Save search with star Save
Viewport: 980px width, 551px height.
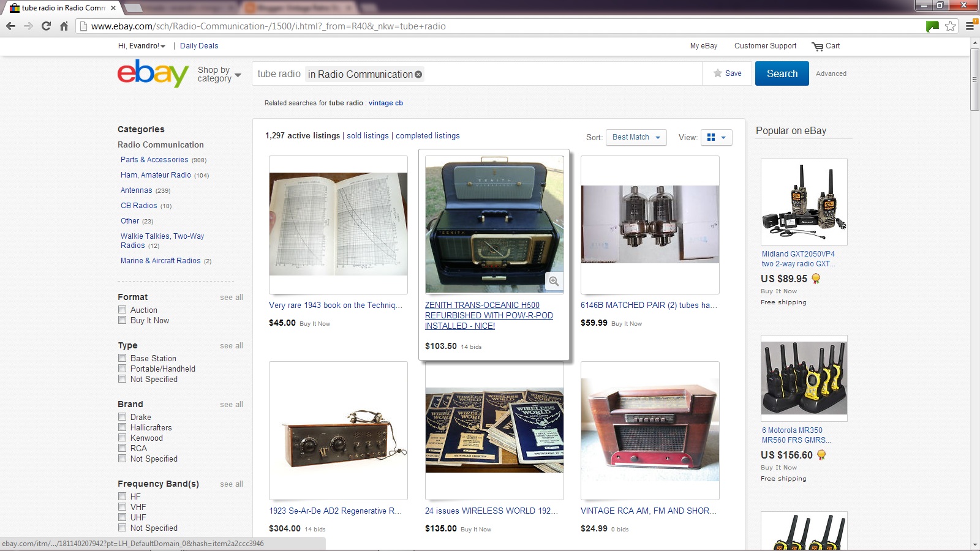[727, 73]
